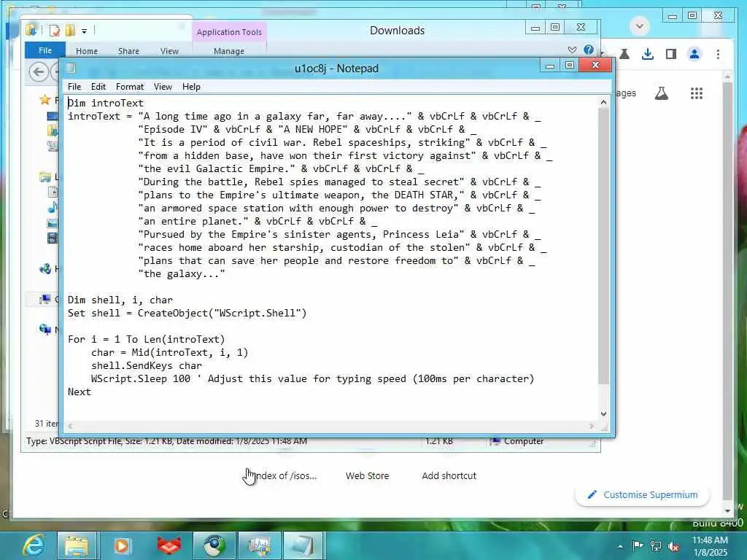Launch the media player taskbar icon
747x560 pixels.
click(x=122, y=545)
